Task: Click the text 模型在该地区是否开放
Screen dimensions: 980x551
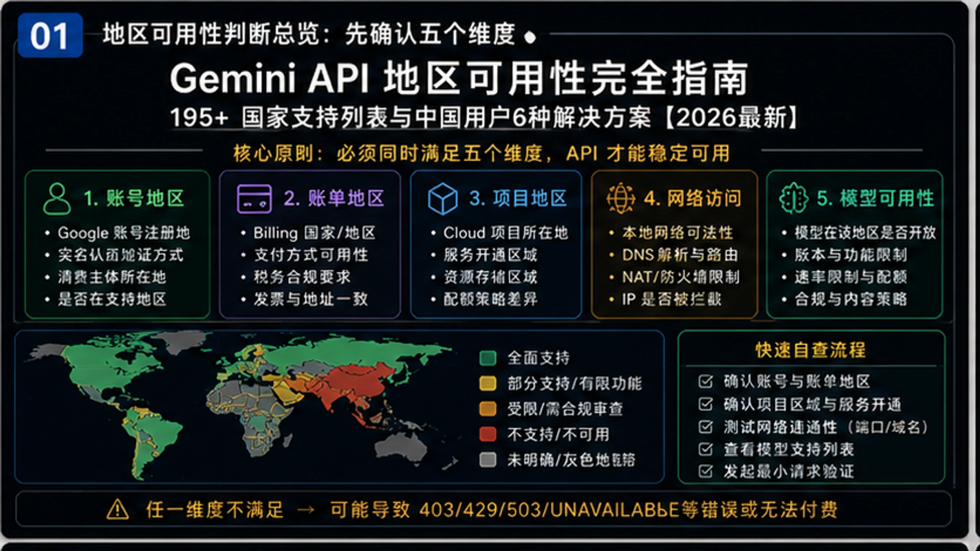Action: tap(865, 233)
